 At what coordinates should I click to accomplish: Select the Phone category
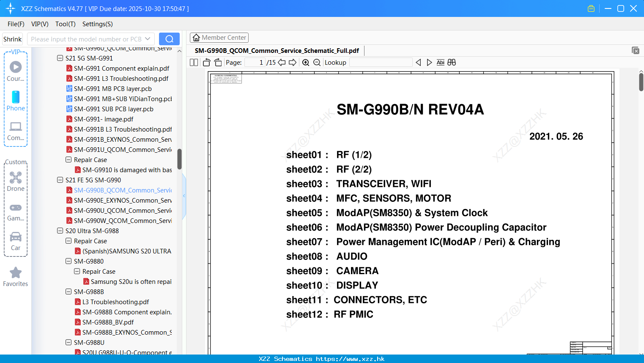(x=16, y=101)
